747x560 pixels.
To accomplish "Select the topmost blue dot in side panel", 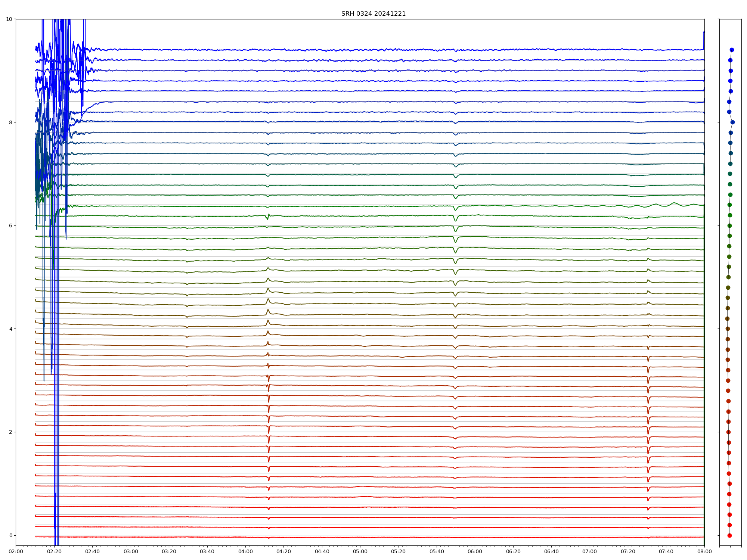I will [732, 50].
